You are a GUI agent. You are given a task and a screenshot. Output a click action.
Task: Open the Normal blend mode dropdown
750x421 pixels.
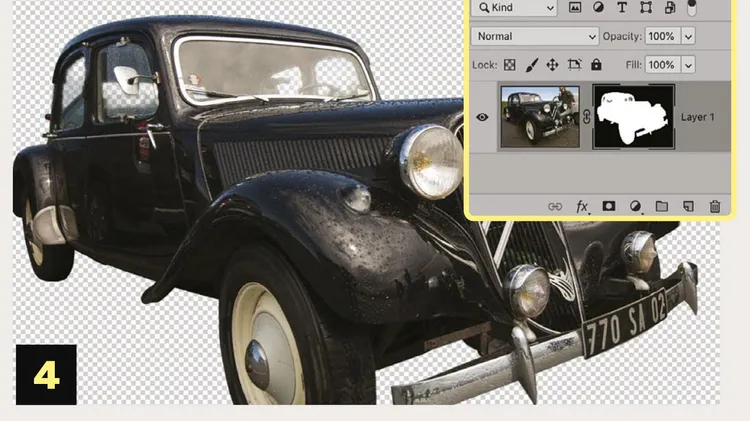(x=535, y=36)
